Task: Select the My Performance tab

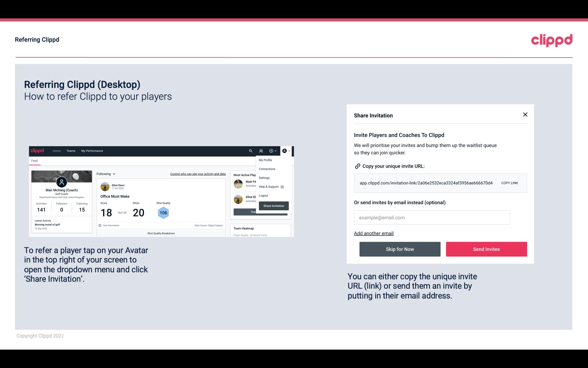Action: [92, 151]
